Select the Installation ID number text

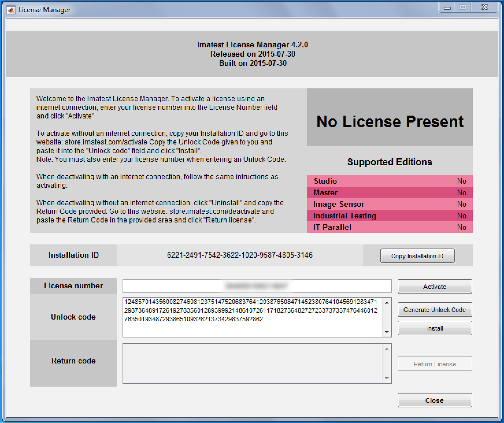pyautogui.click(x=240, y=255)
